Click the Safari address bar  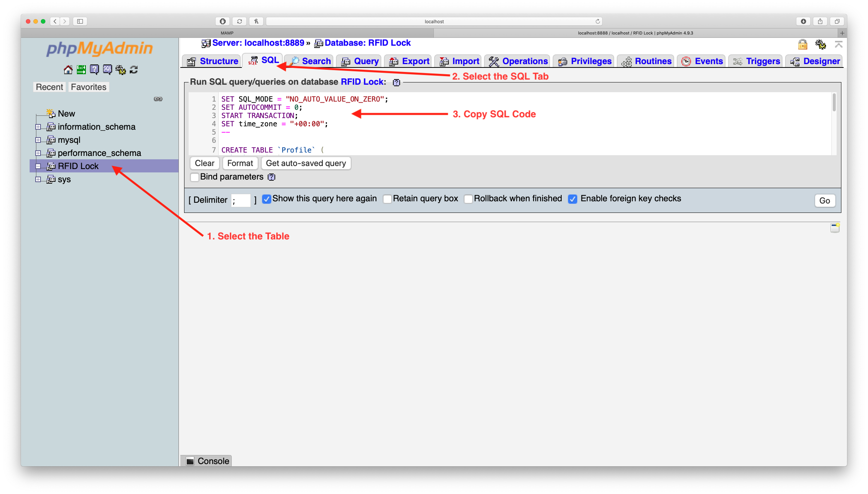coord(434,21)
